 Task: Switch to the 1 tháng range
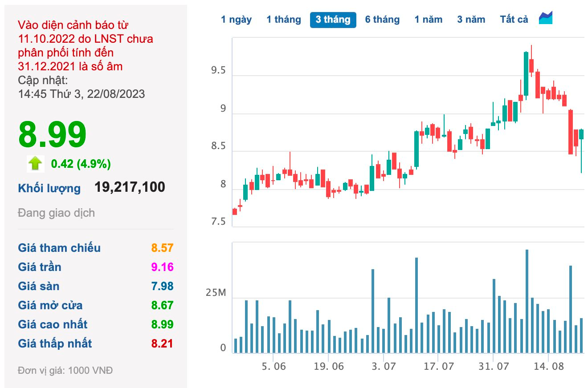[x=284, y=20]
